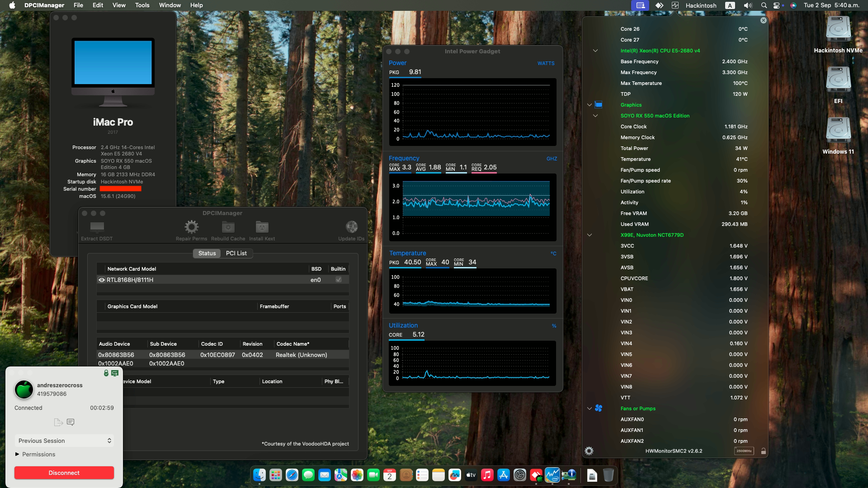Click the Update IDs globe icon
This screenshot has width=868, height=488.
click(351, 227)
